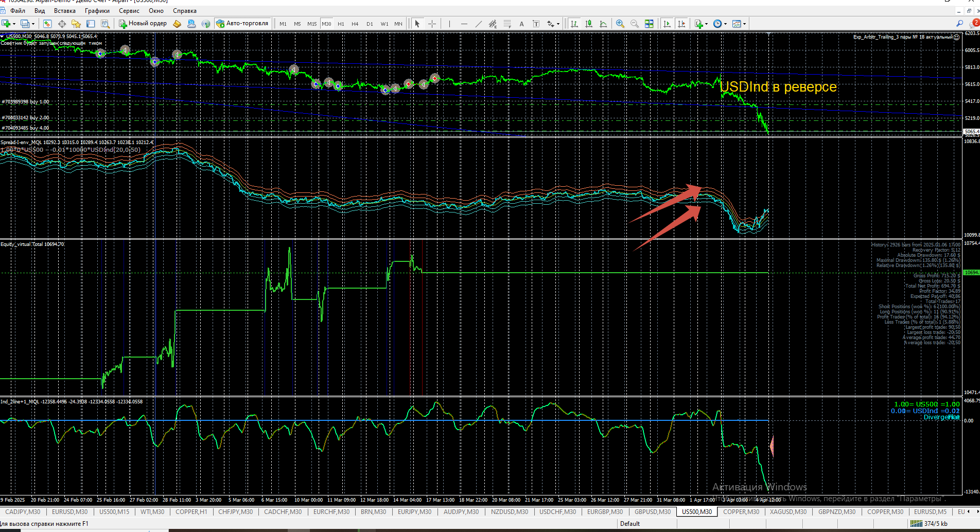Toggle the Авто-торговля auto-trading button
This screenshot has height=532, width=980.
point(242,24)
